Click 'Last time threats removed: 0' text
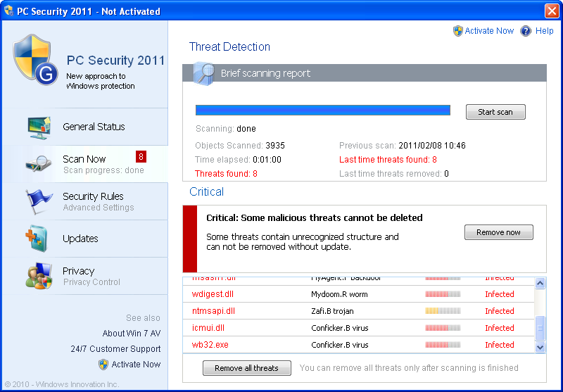563x392 pixels. pos(394,174)
